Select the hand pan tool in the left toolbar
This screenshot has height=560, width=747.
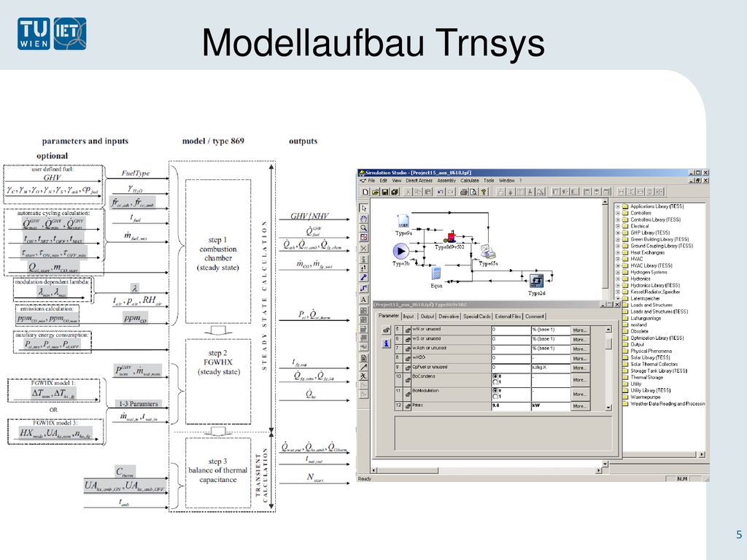(x=363, y=219)
